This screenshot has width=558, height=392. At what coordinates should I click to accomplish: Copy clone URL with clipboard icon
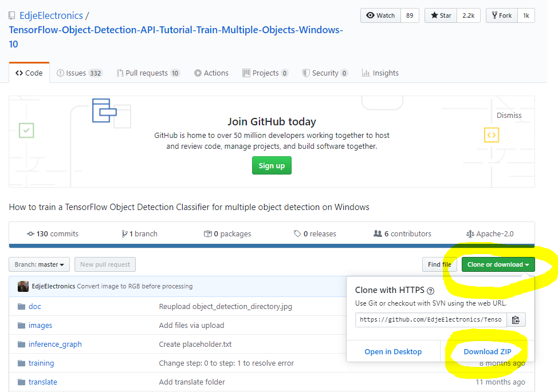pos(516,320)
